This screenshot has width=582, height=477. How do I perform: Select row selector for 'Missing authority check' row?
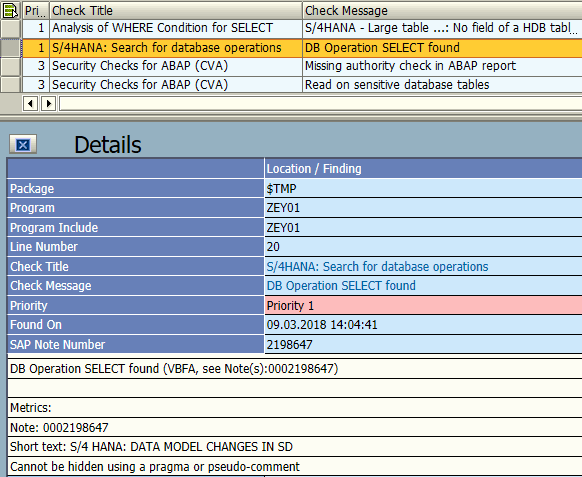tap(10, 66)
